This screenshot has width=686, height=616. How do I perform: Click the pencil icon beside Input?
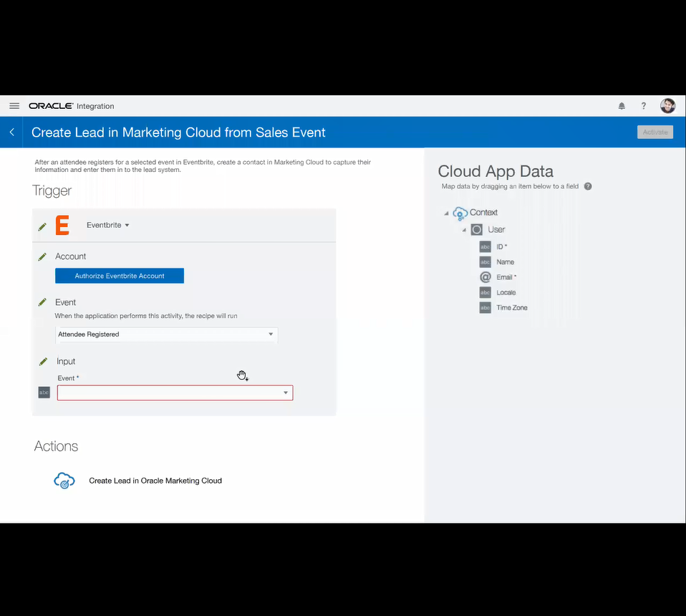coord(43,362)
